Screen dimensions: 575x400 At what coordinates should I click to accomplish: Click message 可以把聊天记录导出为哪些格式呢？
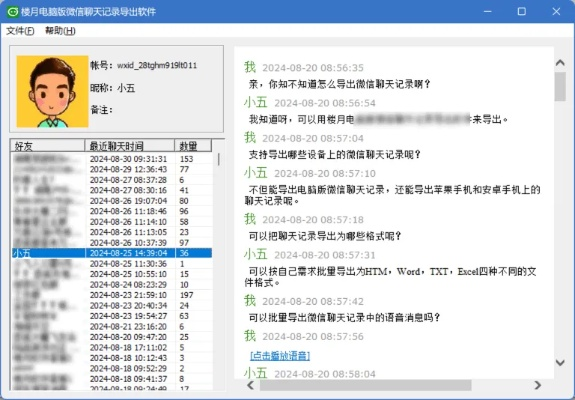(325, 236)
